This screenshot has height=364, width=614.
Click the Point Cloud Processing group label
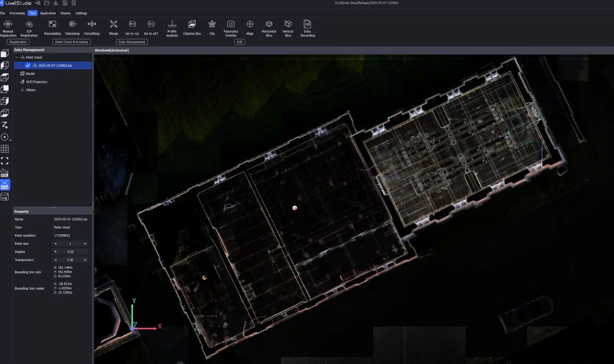(72, 42)
